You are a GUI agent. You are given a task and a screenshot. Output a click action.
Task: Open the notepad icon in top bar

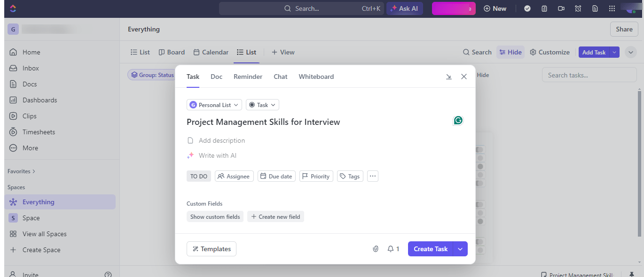click(544, 8)
